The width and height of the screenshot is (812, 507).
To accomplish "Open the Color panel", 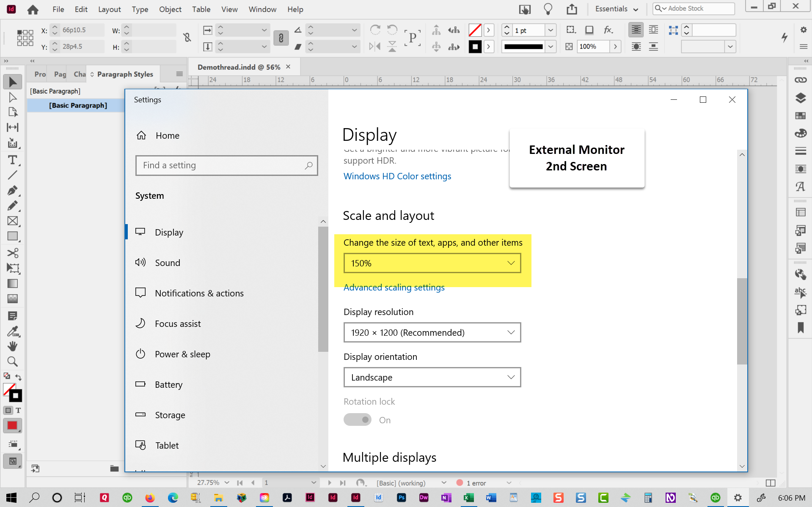I will point(800,133).
